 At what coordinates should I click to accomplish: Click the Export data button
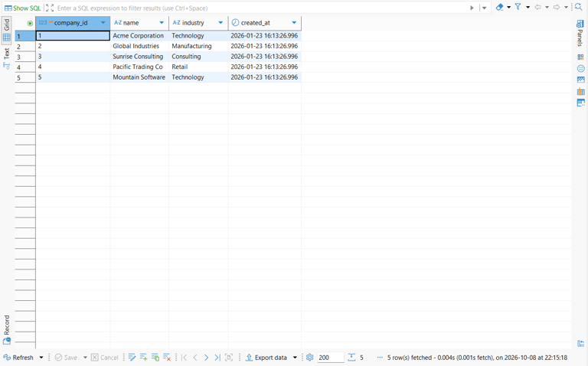[266, 358]
